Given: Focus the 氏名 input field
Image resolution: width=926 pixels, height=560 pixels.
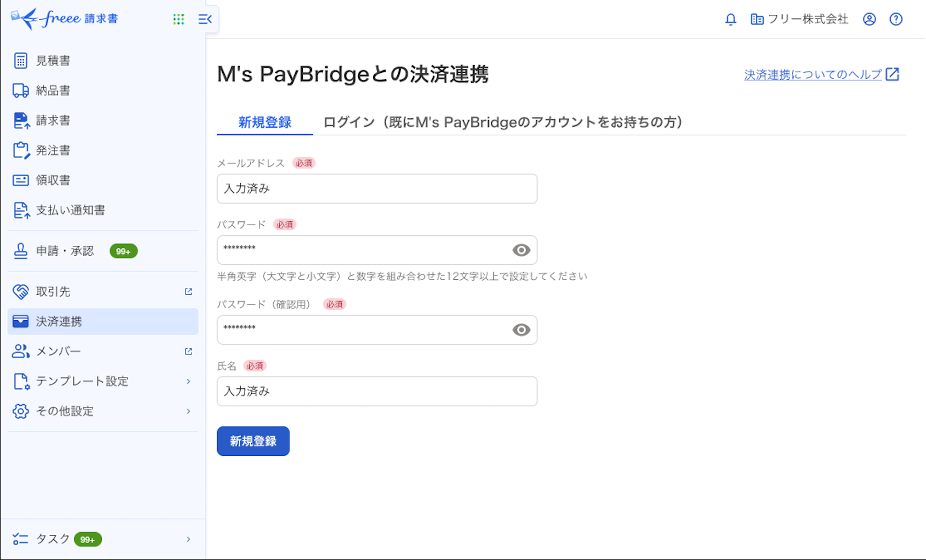Looking at the screenshot, I should click(x=377, y=391).
